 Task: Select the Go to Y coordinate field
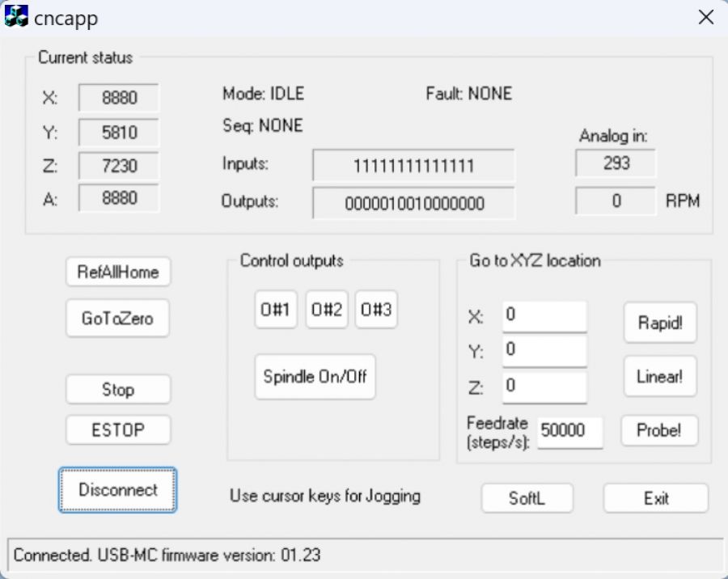pyautogui.click(x=544, y=351)
